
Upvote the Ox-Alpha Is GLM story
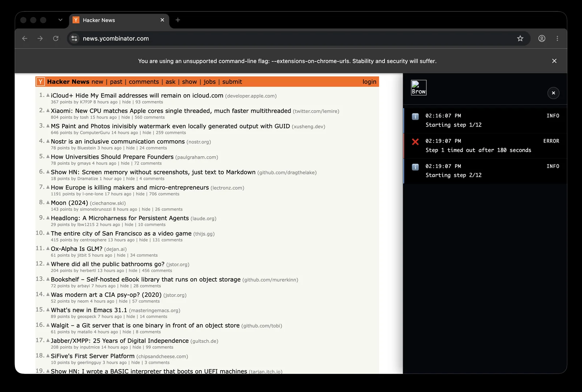tap(48, 248)
